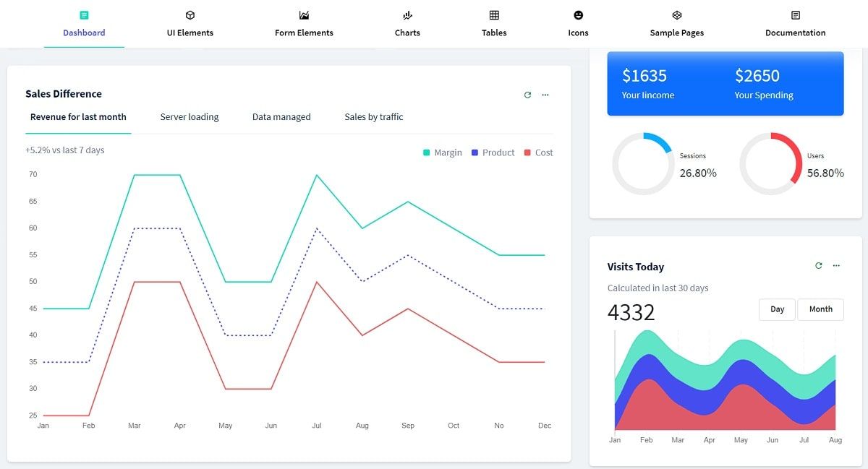Open the Documentation menu label
This screenshot has height=469, width=868.
(x=796, y=33)
